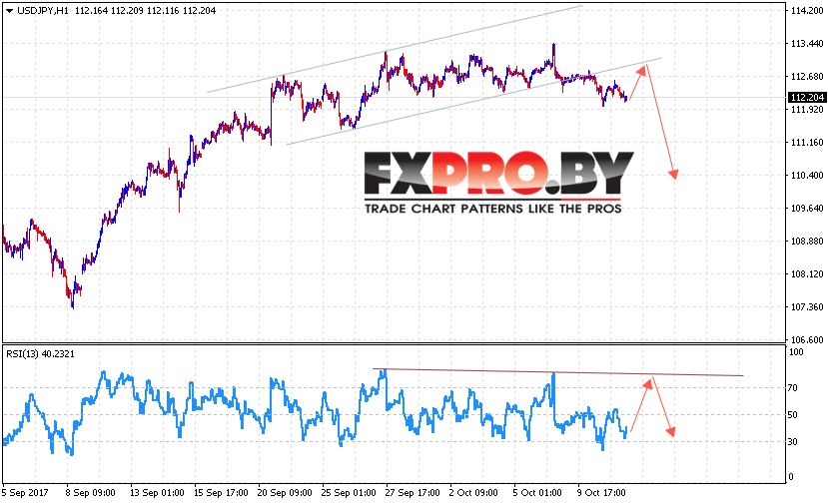Select the current price tag 112.204

(807, 97)
